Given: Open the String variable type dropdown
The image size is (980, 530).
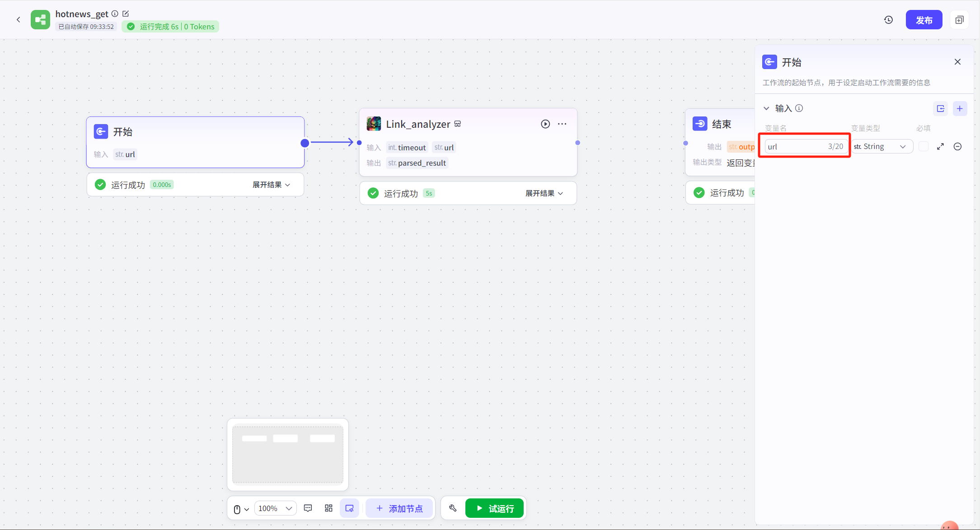Looking at the screenshot, I should [880, 147].
